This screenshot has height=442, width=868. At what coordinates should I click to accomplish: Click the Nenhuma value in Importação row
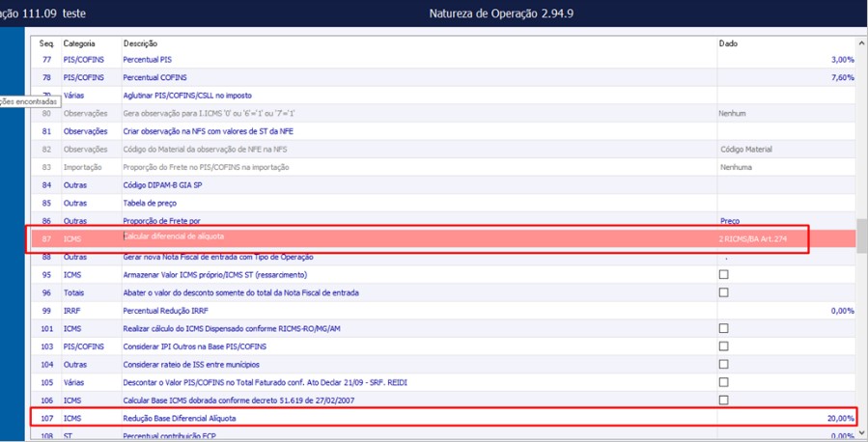point(736,167)
